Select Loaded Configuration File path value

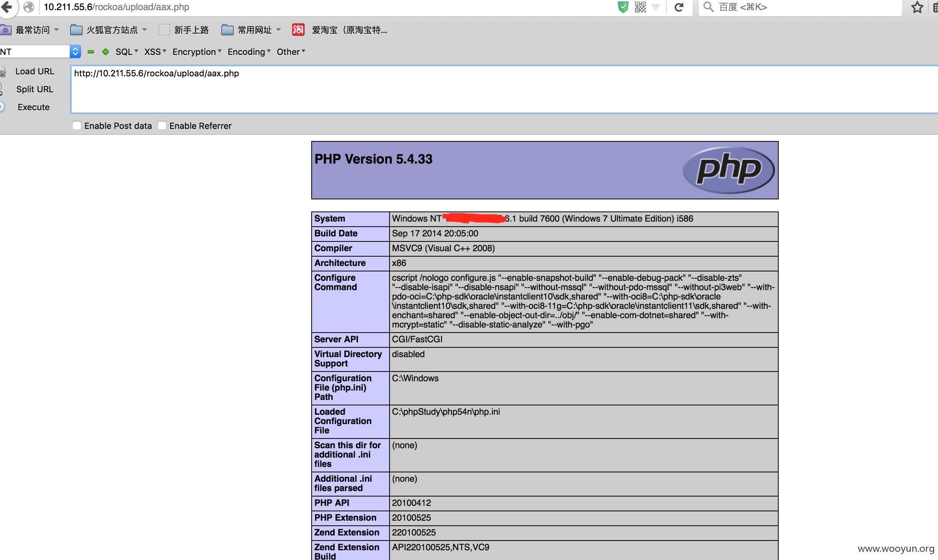pyautogui.click(x=446, y=412)
